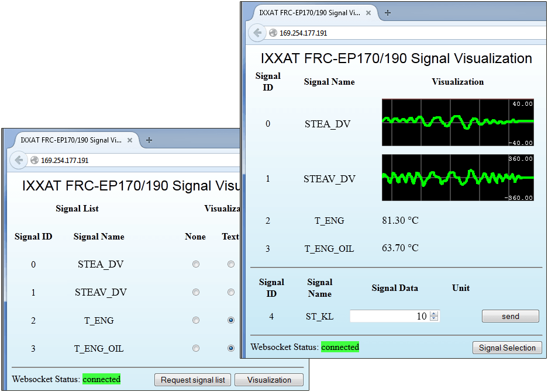The image size is (548, 392).
Task: Select Text radio for STEA_DV signal
Action: coord(230,264)
